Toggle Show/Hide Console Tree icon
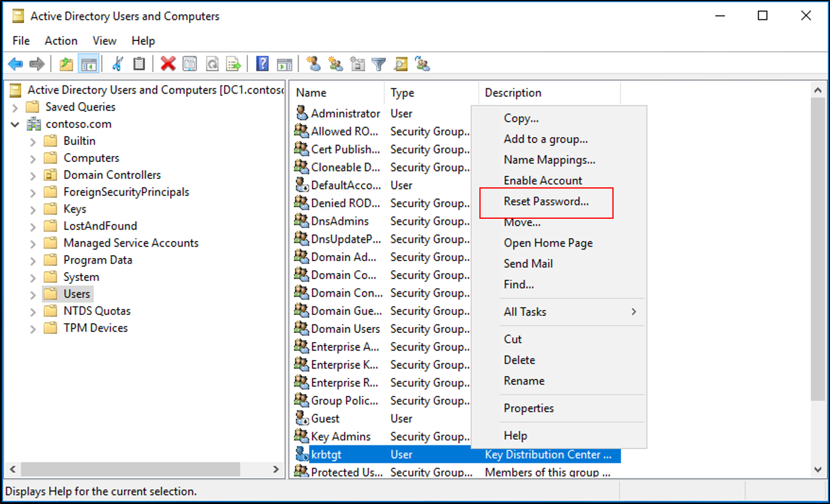Viewport: 830px width, 504px height. [x=88, y=64]
